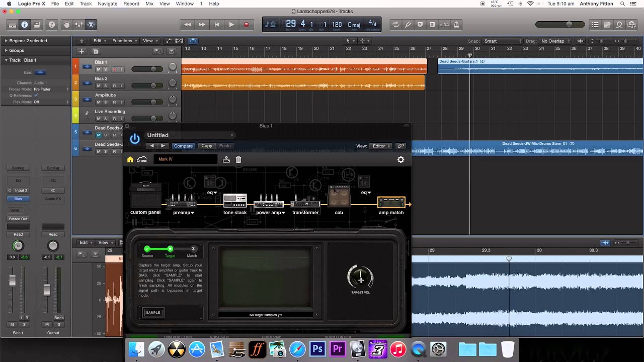Open the List Editors icon
The width and height of the screenshot is (644, 362).
[595, 25]
